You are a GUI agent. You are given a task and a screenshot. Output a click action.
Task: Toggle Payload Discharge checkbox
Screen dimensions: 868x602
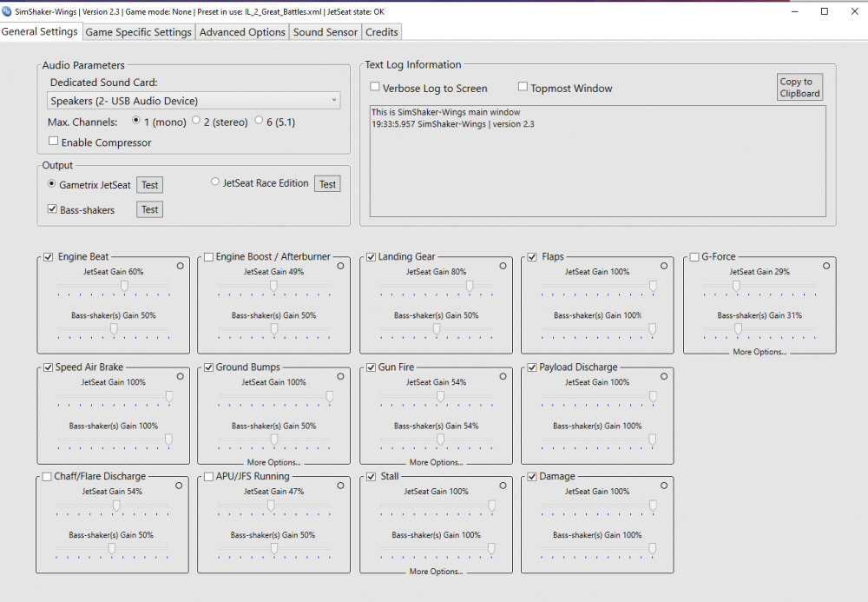(532, 367)
